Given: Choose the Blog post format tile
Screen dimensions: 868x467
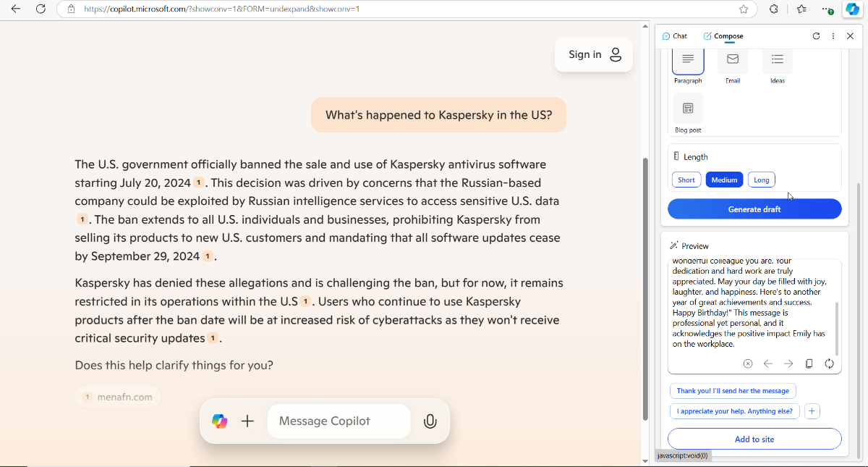Looking at the screenshot, I should click(x=688, y=114).
